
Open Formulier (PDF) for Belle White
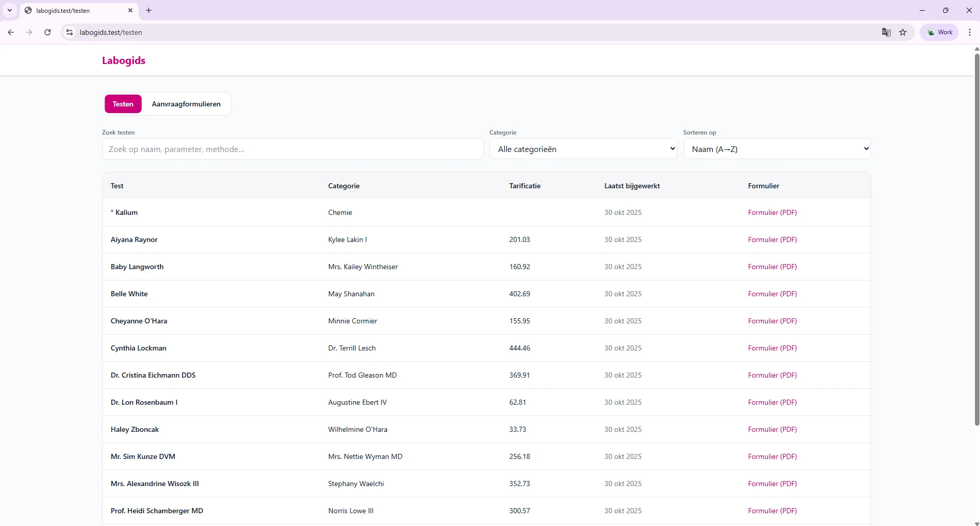772,294
